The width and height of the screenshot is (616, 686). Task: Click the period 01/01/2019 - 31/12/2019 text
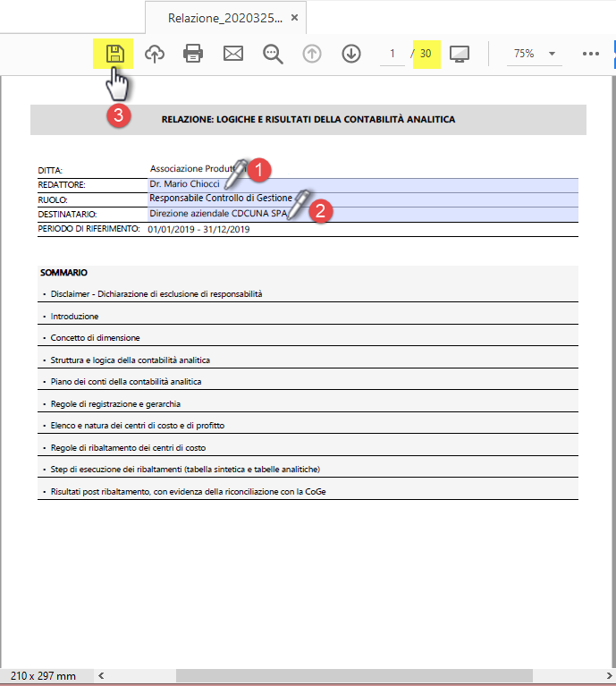198,229
